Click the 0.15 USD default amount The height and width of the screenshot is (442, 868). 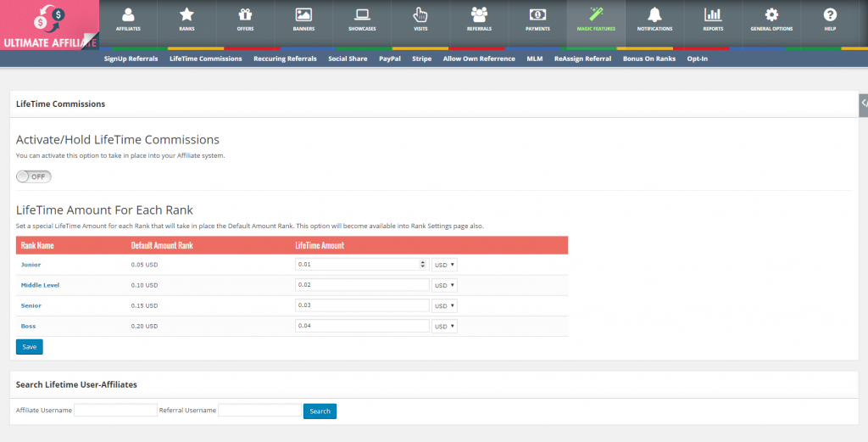point(144,305)
